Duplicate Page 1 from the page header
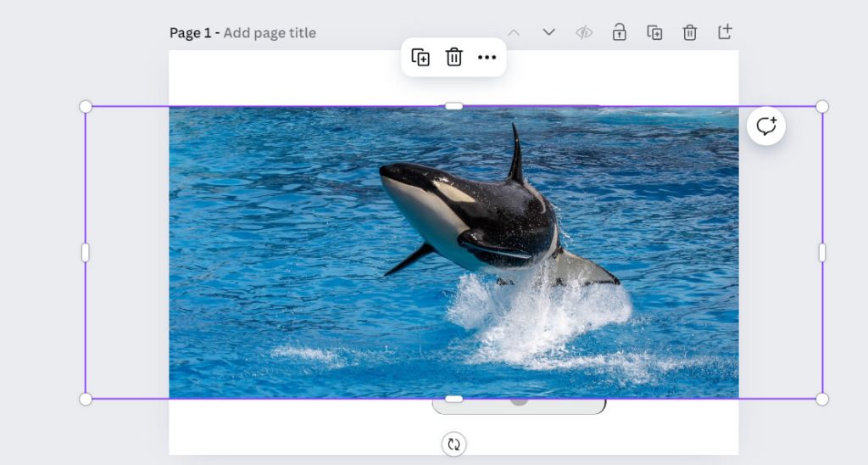Image resolution: width=868 pixels, height=465 pixels. [654, 32]
